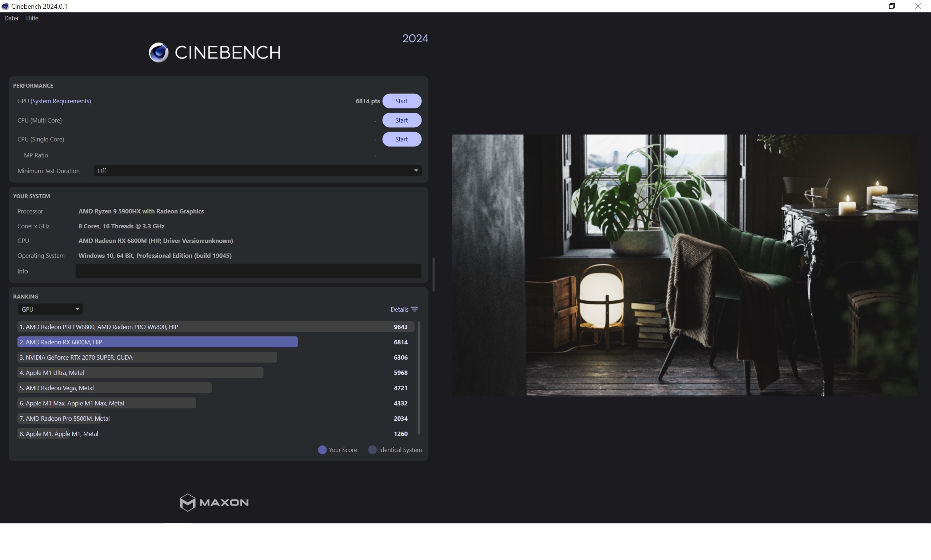The height and width of the screenshot is (560, 931).
Task: Click the ranking list scrollbar
Action: [419, 377]
